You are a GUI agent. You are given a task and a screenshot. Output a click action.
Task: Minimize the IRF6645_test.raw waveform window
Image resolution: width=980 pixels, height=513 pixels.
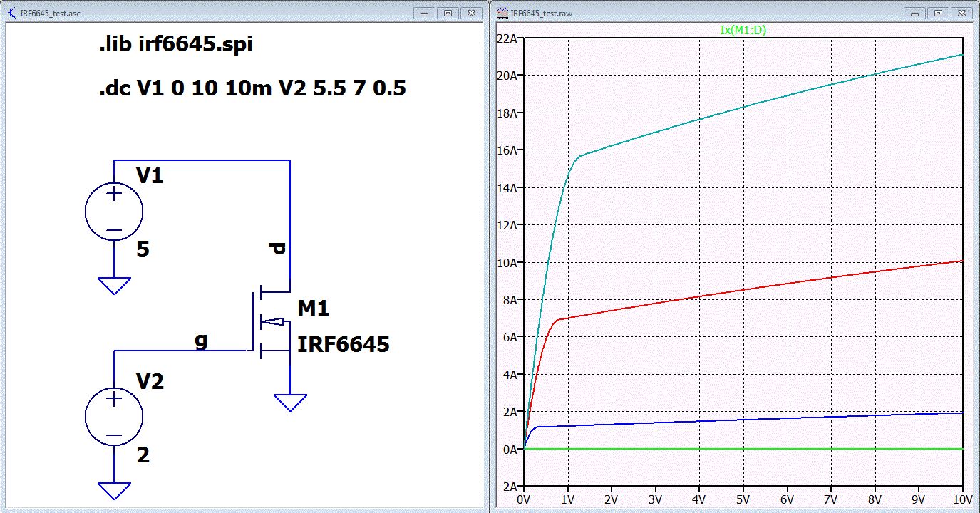[x=916, y=13]
